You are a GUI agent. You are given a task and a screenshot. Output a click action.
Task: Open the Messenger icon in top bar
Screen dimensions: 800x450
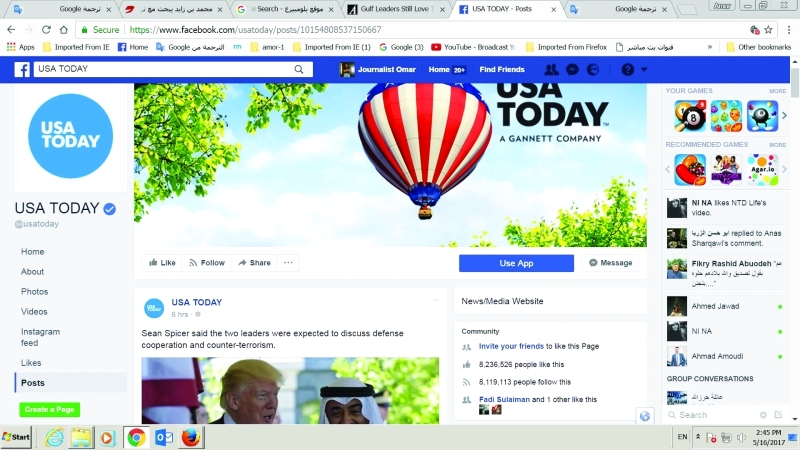[x=572, y=69]
